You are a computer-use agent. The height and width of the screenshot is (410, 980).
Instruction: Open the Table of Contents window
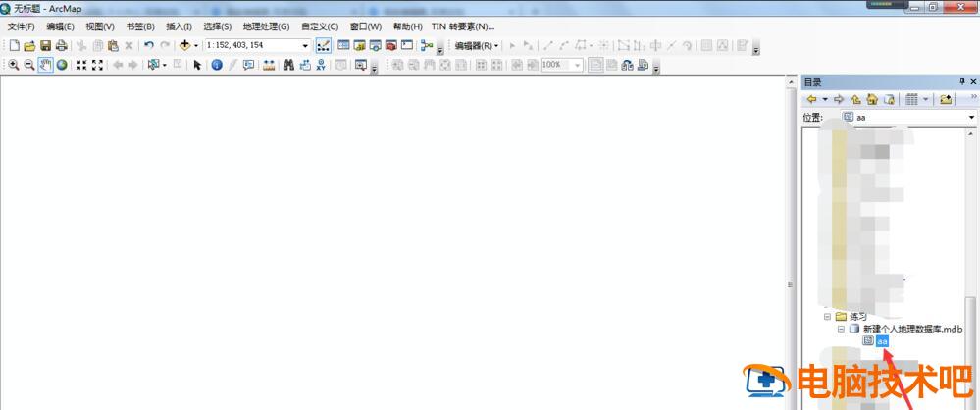click(343, 46)
